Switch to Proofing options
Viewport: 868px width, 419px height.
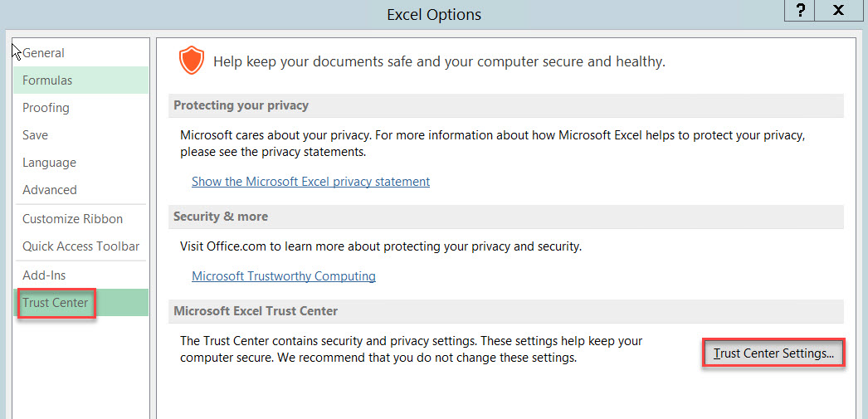point(46,108)
